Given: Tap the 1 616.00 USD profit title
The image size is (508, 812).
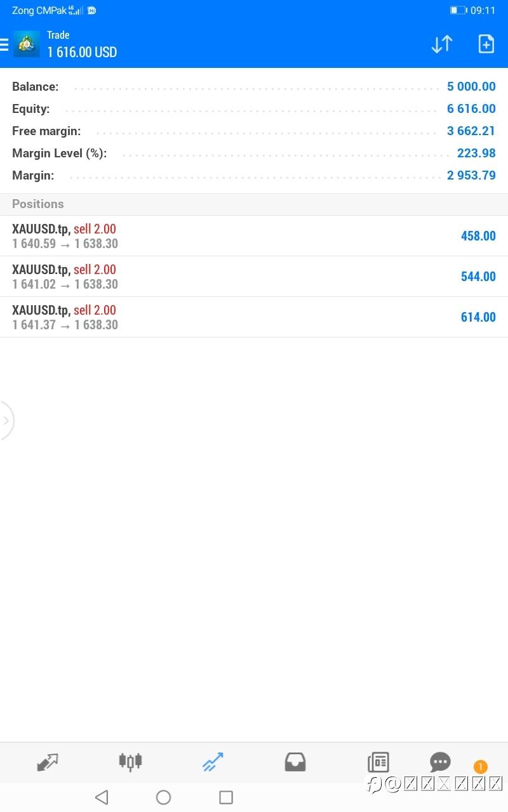Looking at the screenshot, I should (83, 52).
